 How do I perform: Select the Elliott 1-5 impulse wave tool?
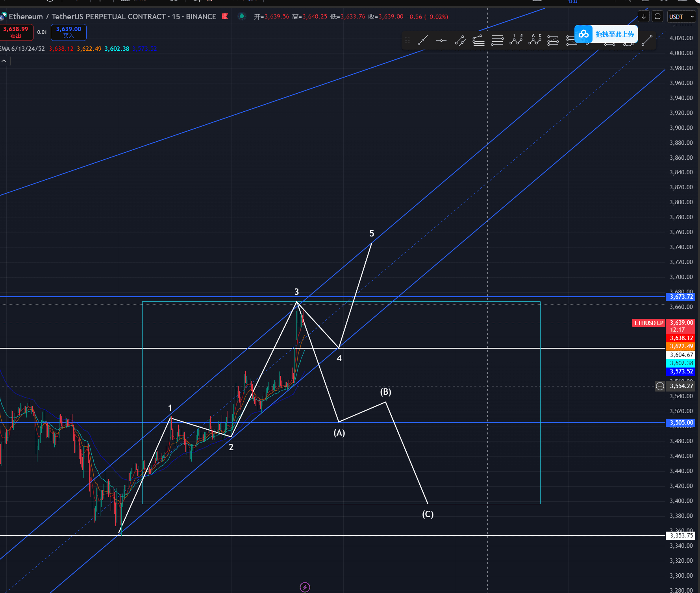[516, 40]
